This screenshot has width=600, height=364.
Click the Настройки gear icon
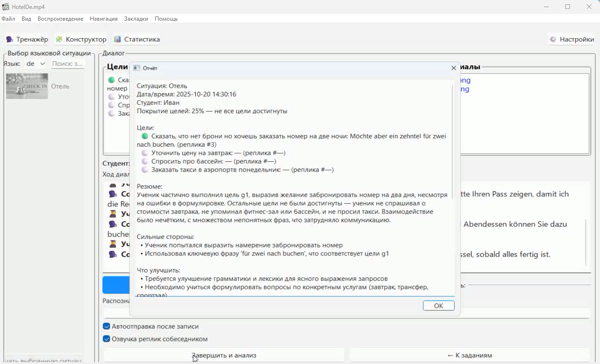[x=553, y=40]
